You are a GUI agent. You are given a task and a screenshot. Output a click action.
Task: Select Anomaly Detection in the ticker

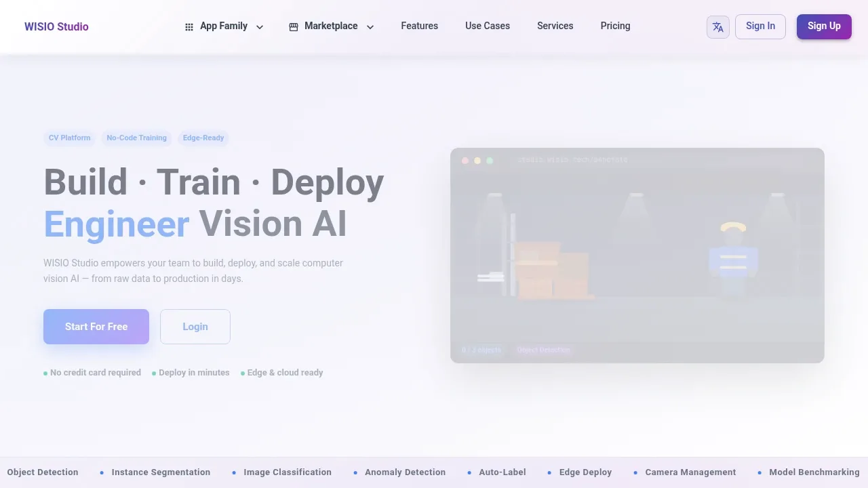[x=406, y=472]
